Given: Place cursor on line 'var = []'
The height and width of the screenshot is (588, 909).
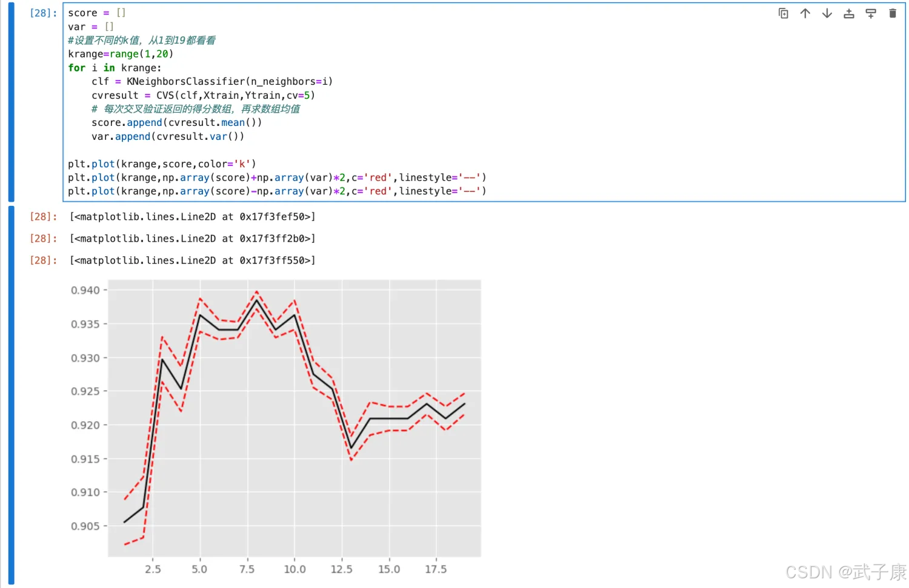Looking at the screenshot, I should 91,27.
